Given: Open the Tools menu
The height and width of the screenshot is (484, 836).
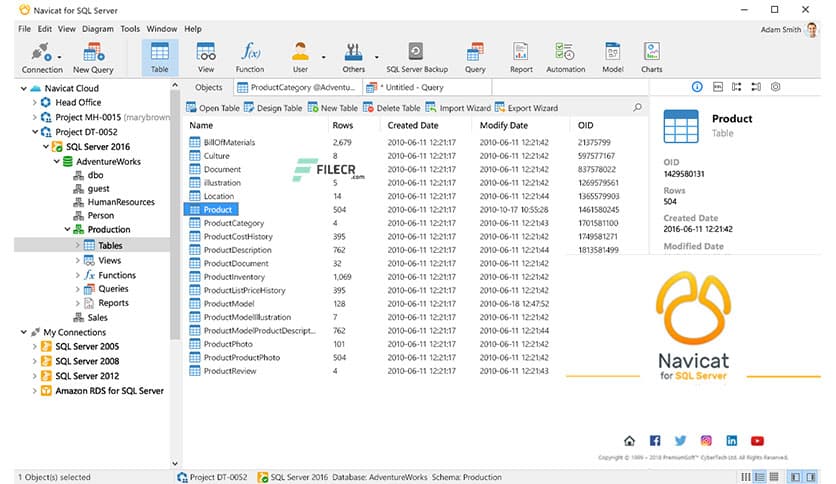Looking at the screenshot, I should coord(130,29).
